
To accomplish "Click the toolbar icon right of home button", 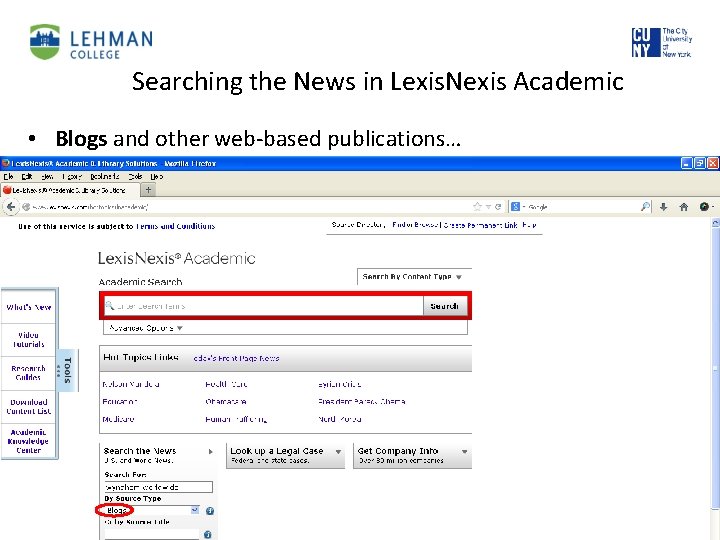I will click(704, 207).
